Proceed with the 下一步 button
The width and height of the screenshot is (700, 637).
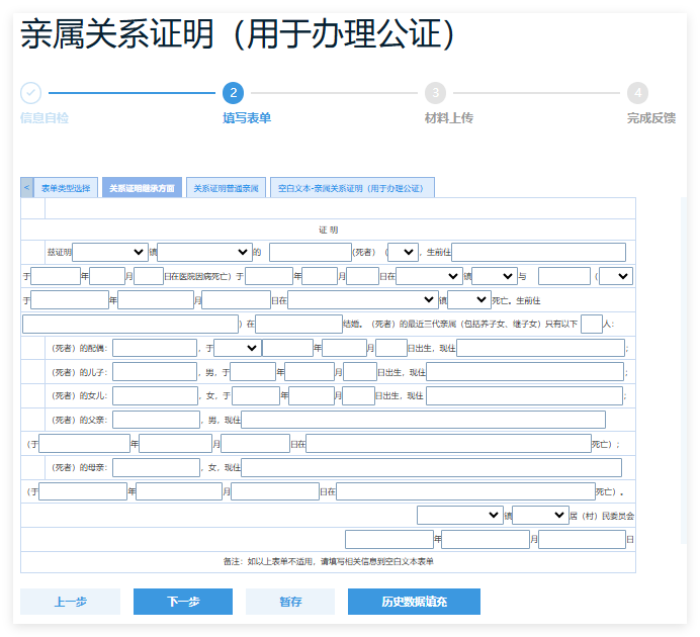pos(183,601)
